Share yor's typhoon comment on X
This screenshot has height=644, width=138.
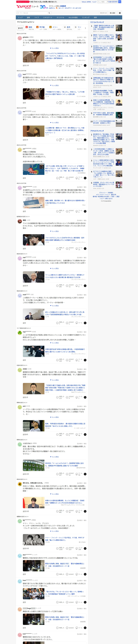pyautogui.click(x=85, y=178)
